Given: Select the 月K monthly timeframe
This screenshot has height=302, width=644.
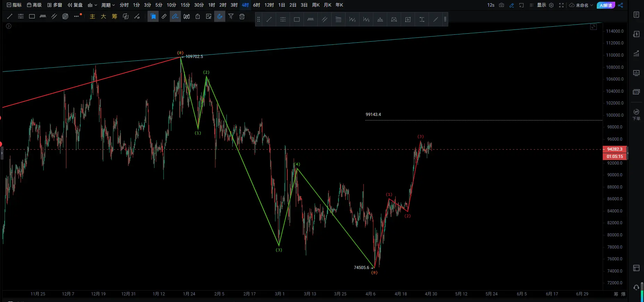Looking at the screenshot, I should (x=327, y=5).
